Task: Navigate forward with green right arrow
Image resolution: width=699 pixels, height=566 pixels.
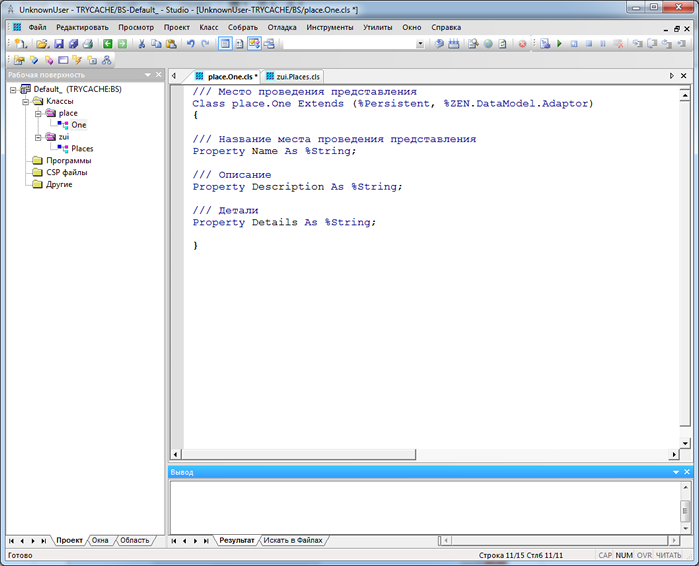Action: (x=122, y=44)
